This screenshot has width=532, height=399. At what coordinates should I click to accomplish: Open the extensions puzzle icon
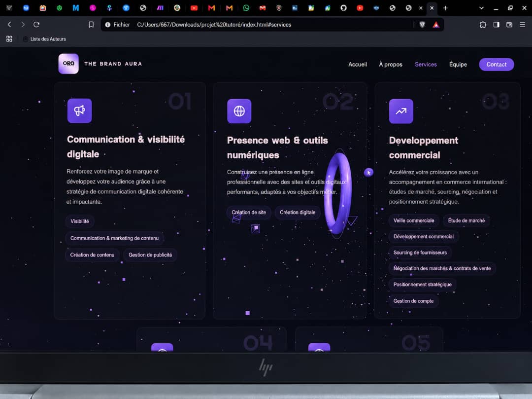pyautogui.click(x=483, y=25)
